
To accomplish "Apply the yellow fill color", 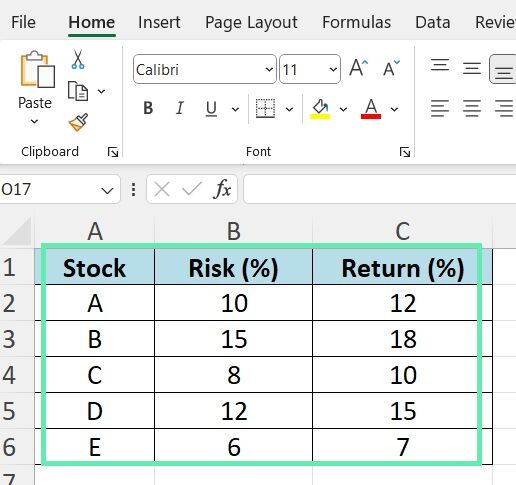I will pyautogui.click(x=320, y=109).
